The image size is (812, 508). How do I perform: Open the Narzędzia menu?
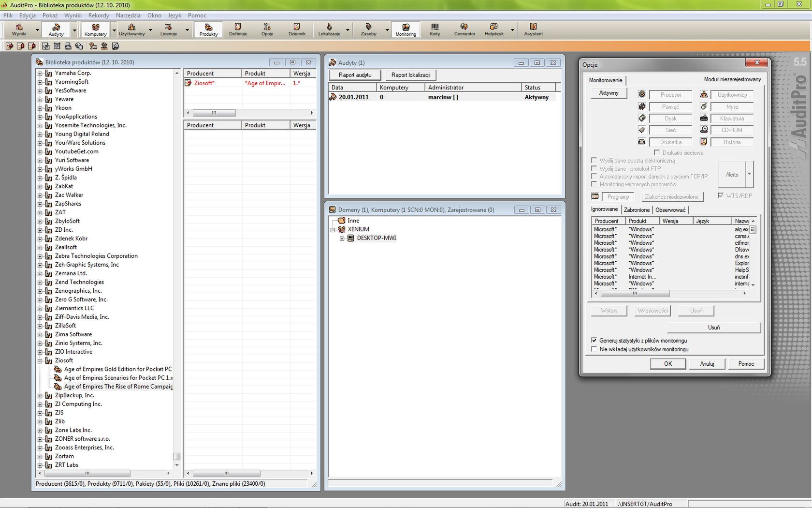(x=128, y=15)
